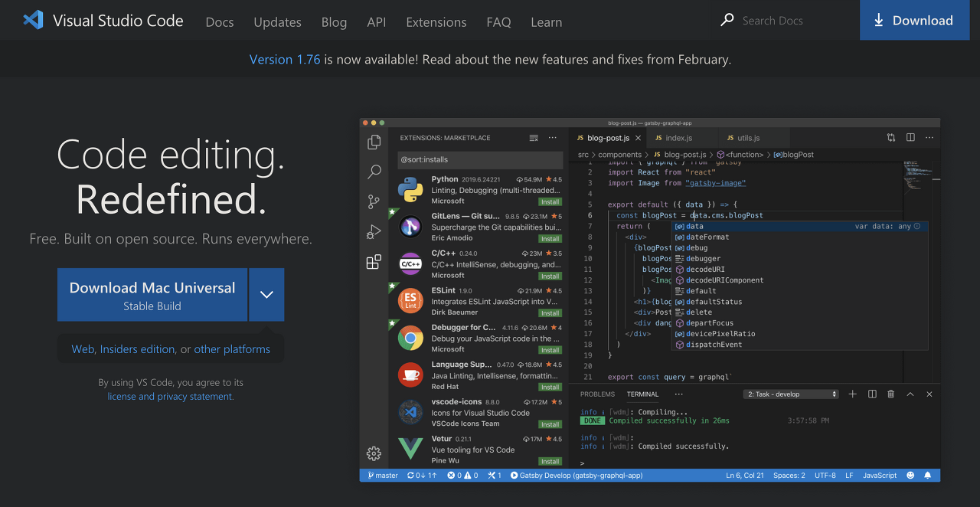Click the open changes icon in editor toolbar
Image resolution: width=980 pixels, height=507 pixels.
[x=891, y=138]
